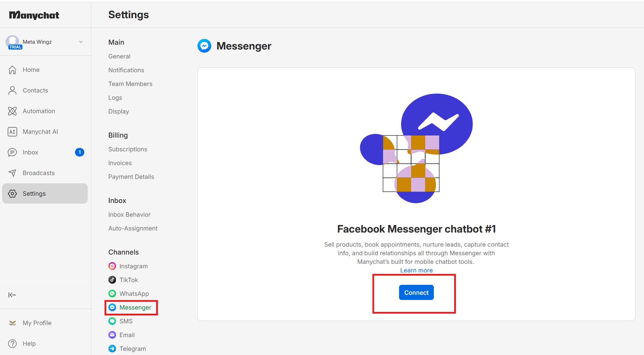Open Contacts in the sidebar
The width and height of the screenshot is (644, 355).
click(45, 90)
